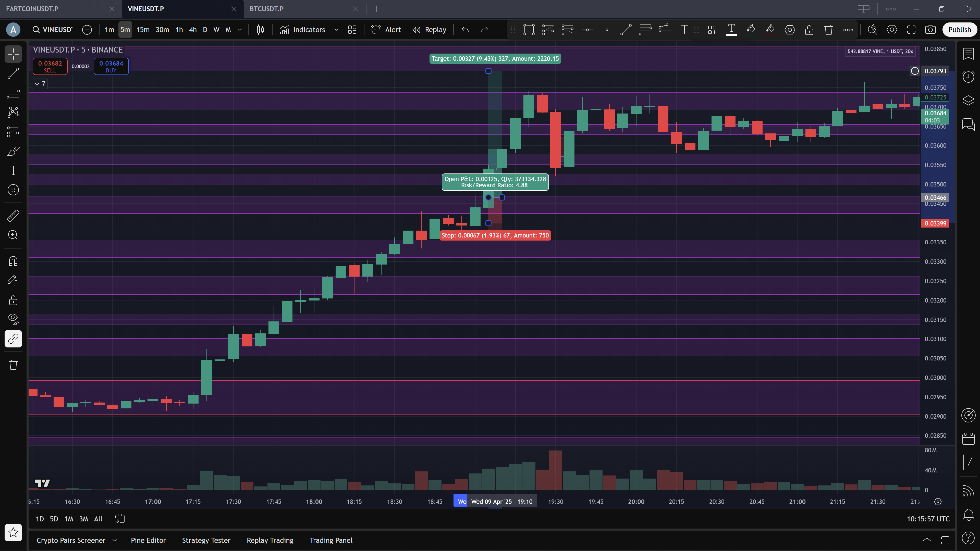Open the candlestick chart type selector
This screenshot has width=980, height=551.
(x=260, y=30)
